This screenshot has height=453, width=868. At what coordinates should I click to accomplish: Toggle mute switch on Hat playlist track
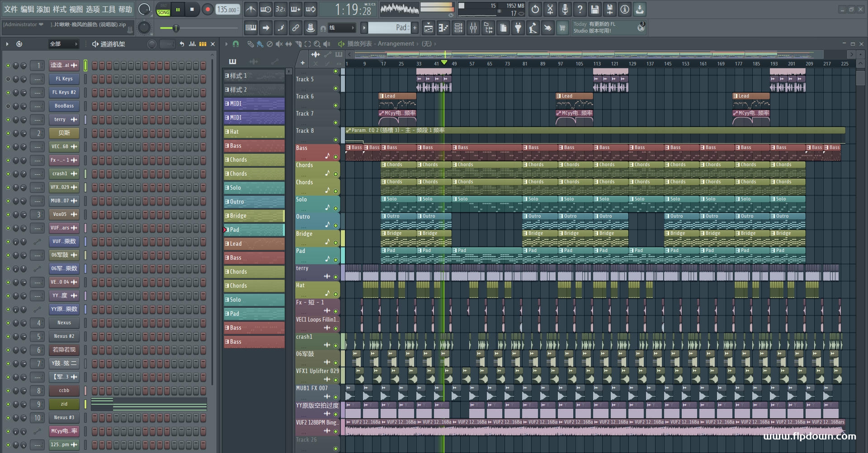335,294
